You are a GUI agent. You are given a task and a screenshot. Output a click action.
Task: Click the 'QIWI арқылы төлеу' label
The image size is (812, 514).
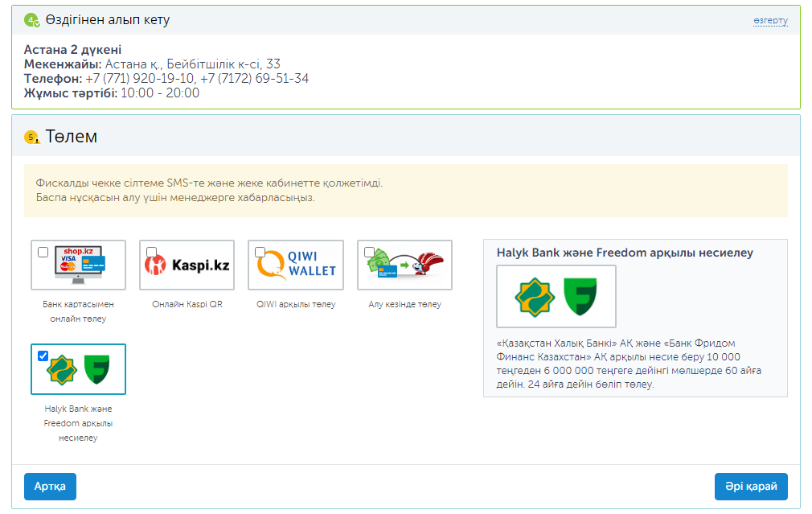pyautogui.click(x=295, y=305)
